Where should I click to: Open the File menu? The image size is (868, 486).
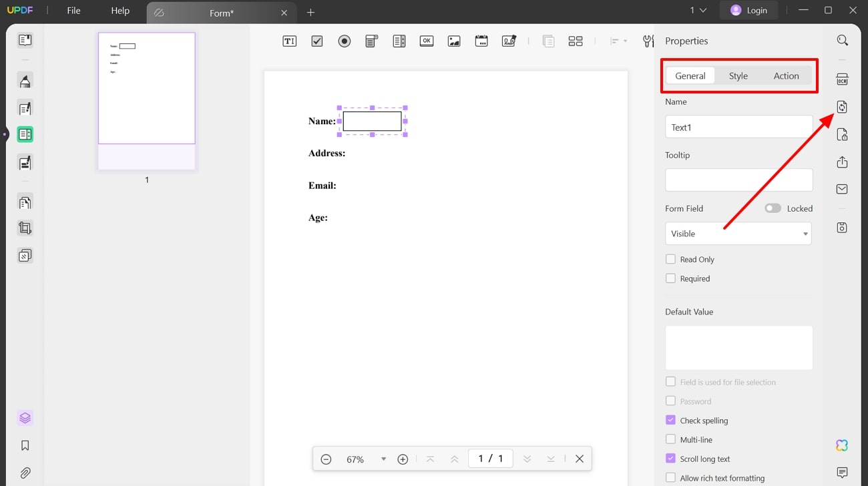click(x=73, y=11)
